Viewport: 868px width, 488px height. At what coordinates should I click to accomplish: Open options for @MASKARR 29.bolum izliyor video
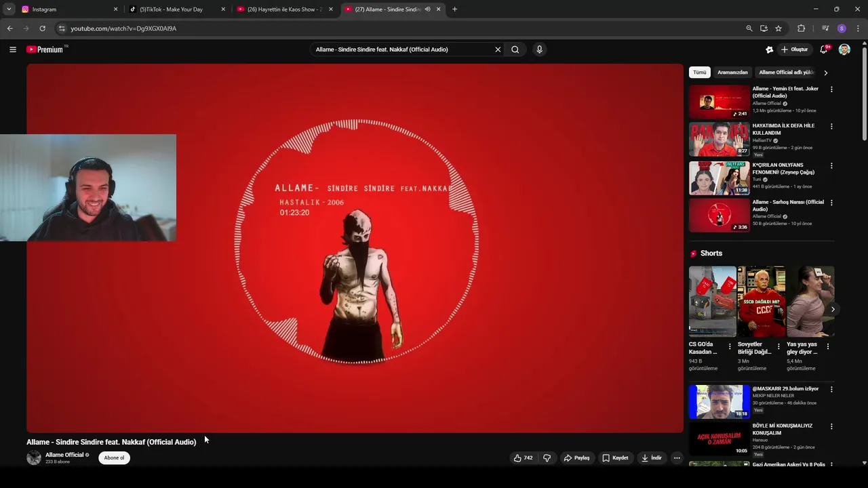831,390
